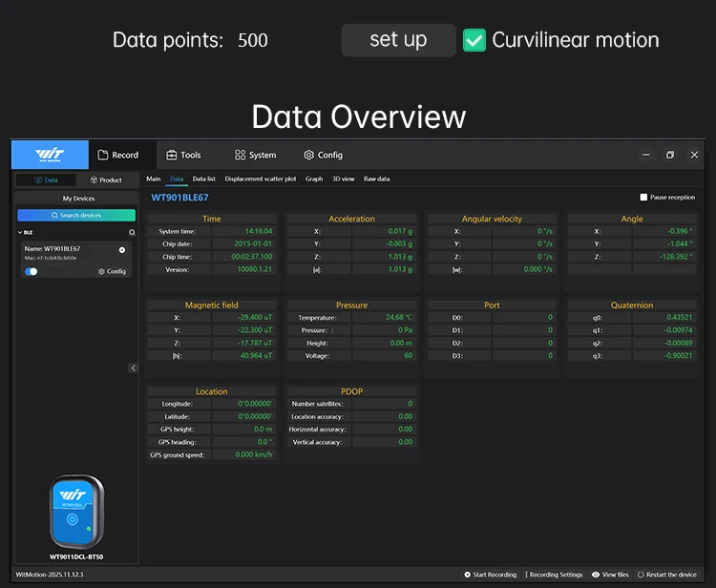Click the WIT logo home button
Viewport: 716px width, 588px height.
[50, 155]
